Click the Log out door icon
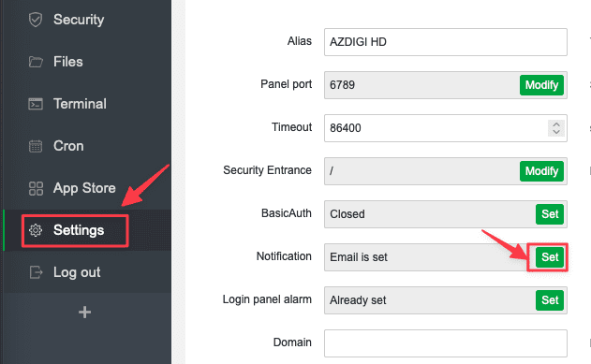Screen dimensions: 591x364 click(x=36, y=272)
